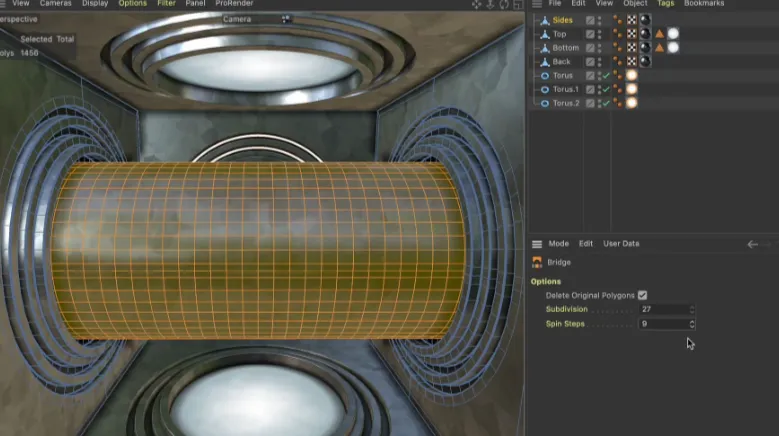Click the UVW checkerboard tag on Back

(x=632, y=62)
